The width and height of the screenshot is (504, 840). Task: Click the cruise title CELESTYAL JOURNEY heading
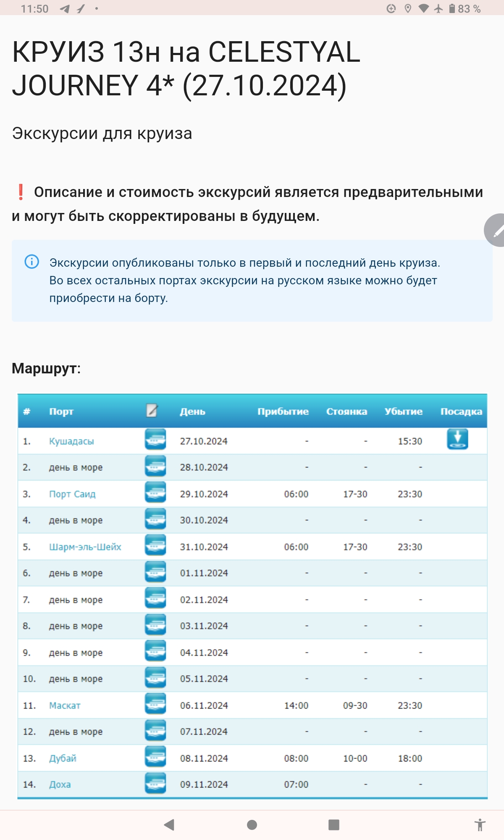point(186,68)
